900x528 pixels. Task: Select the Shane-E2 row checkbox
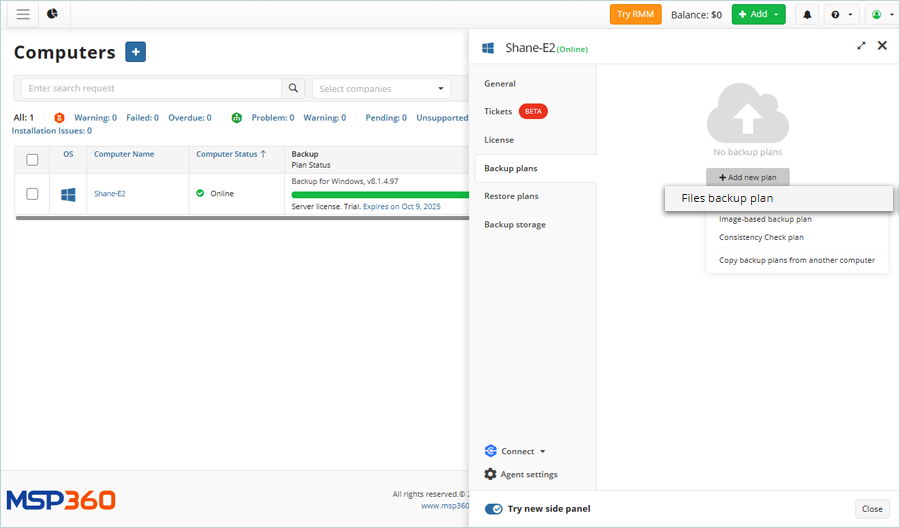[x=32, y=194]
